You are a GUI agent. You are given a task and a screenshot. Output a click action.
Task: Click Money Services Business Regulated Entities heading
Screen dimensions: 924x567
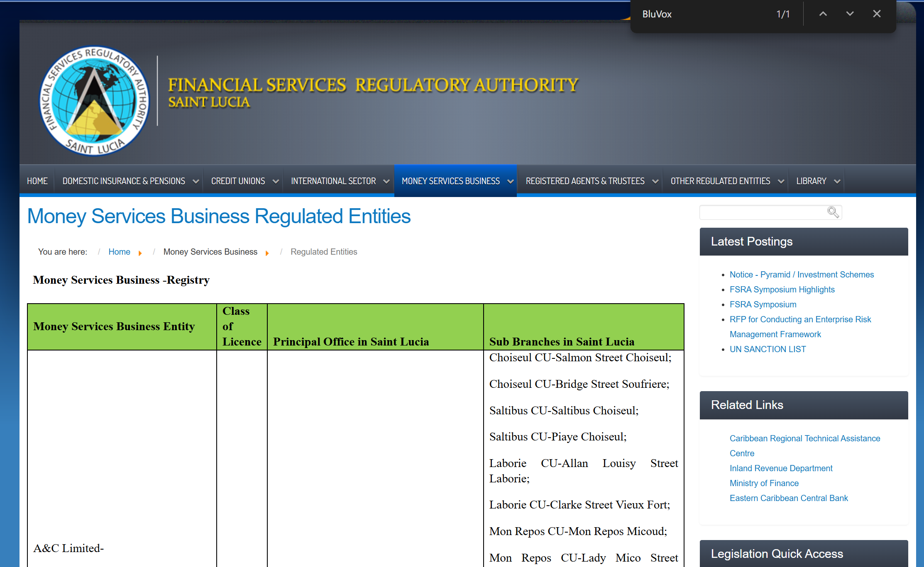point(219,216)
